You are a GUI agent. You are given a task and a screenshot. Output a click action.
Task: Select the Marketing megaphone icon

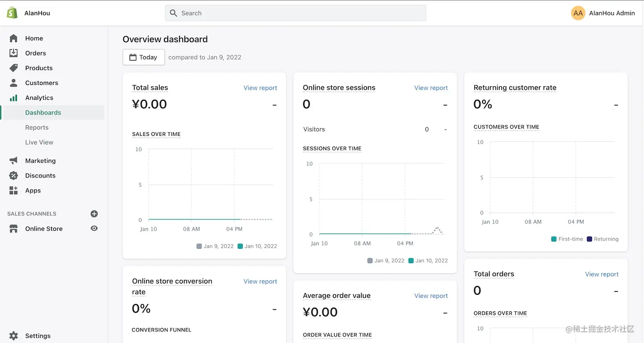tap(13, 160)
